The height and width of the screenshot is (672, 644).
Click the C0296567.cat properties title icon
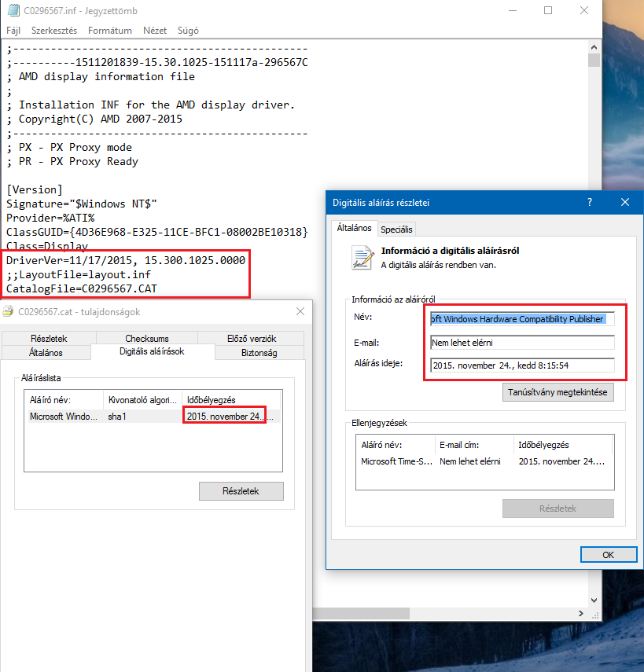(x=8, y=311)
